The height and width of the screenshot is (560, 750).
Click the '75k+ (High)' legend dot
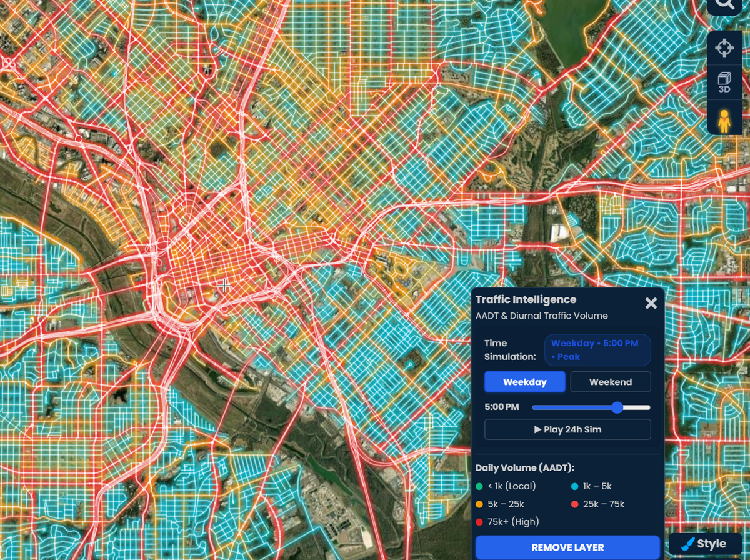click(479, 522)
